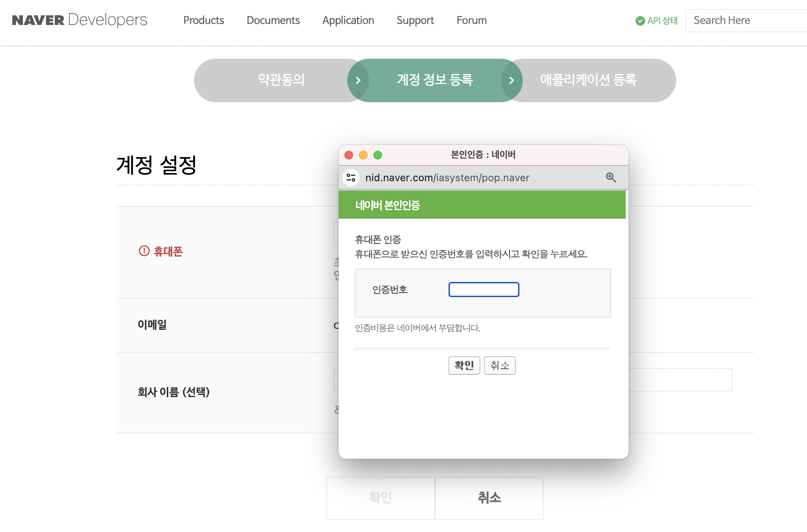The image size is (807, 532).
Task: Open the Products menu
Action: pos(203,20)
